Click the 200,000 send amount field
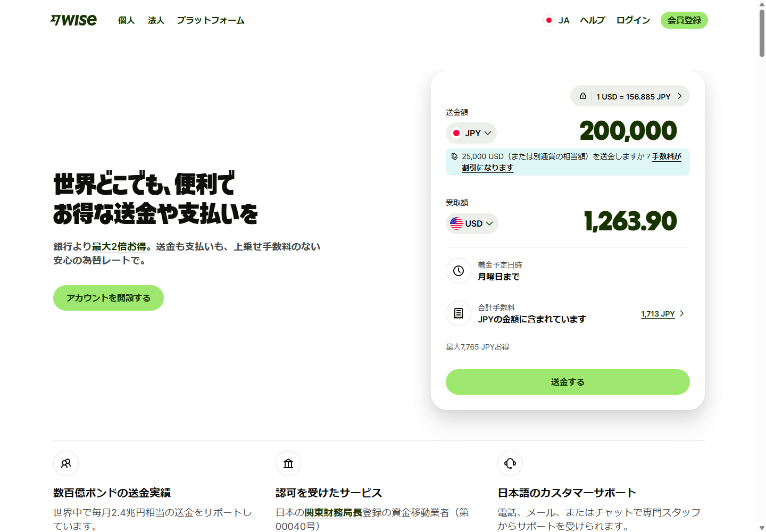The width and height of the screenshot is (766, 532). (628, 131)
